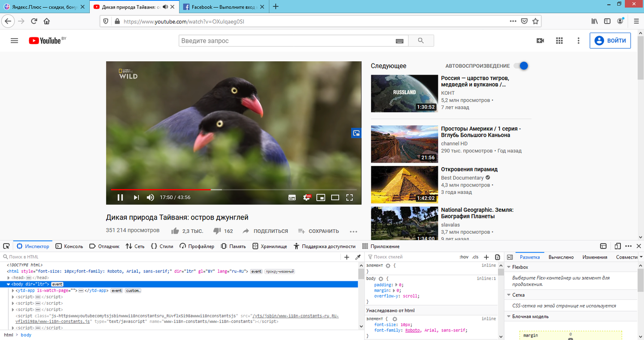Open the Firefox library icon
Viewport: 644px width, 340px height.
click(x=595, y=21)
